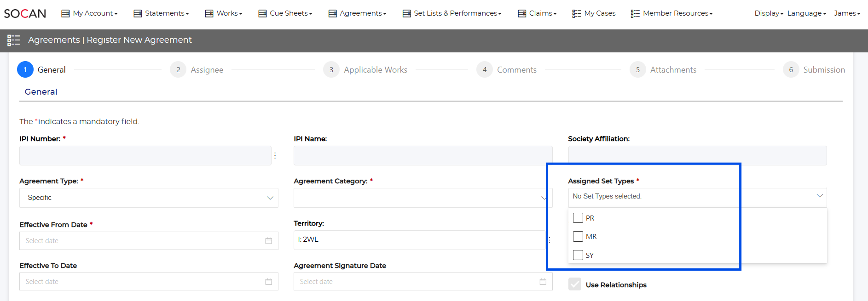
Task: Open the Statements menu
Action: coord(162,13)
